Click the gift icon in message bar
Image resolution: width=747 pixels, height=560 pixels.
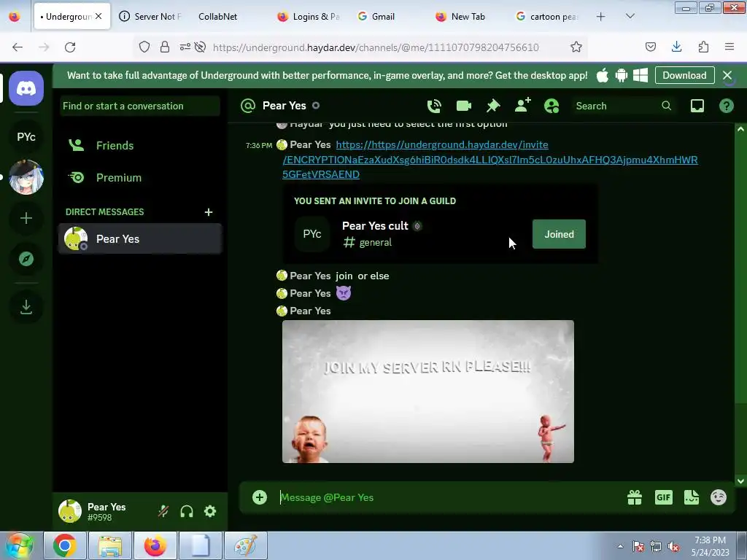click(x=635, y=497)
